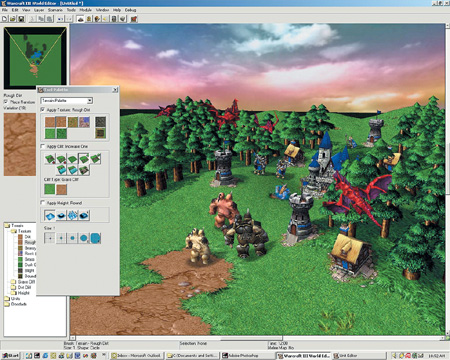Save the map using the floppy disk icon
The image size is (450, 360).
[21, 19]
